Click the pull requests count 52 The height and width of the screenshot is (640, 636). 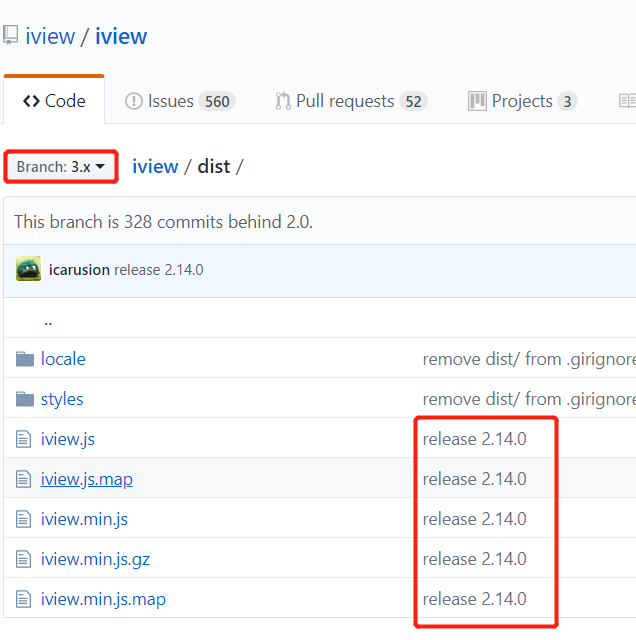click(413, 102)
